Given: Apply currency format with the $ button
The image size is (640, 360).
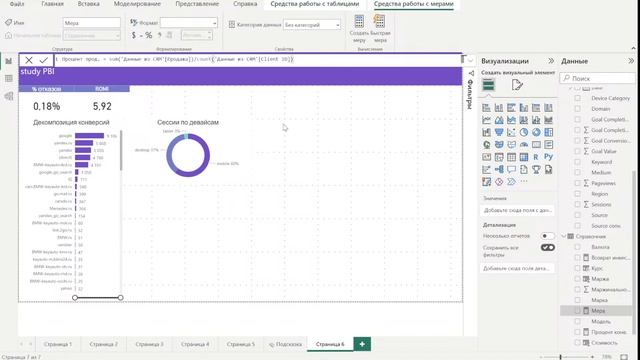Looking at the screenshot, I should click(x=133, y=36).
